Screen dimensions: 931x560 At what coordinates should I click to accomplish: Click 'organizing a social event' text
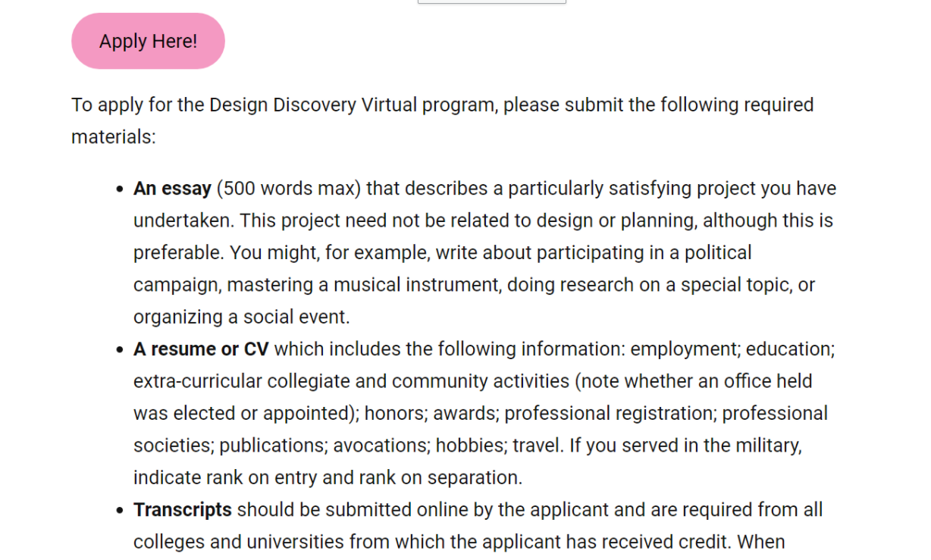tap(241, 317)
